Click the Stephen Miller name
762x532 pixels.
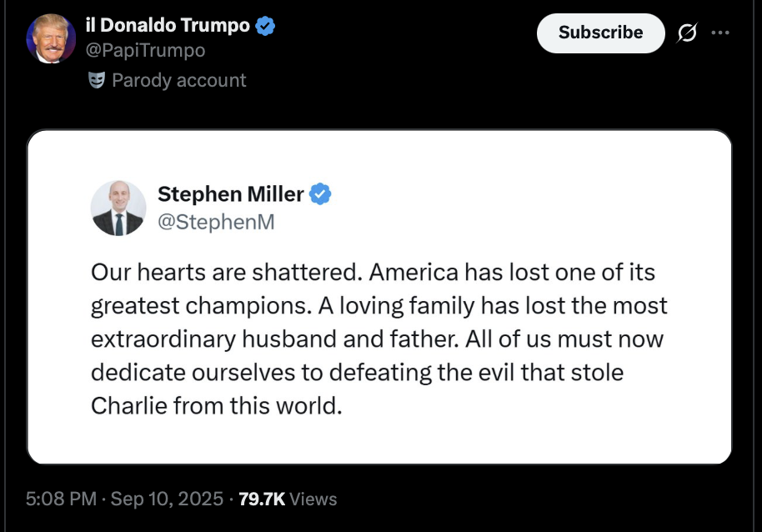click(231, 195)
